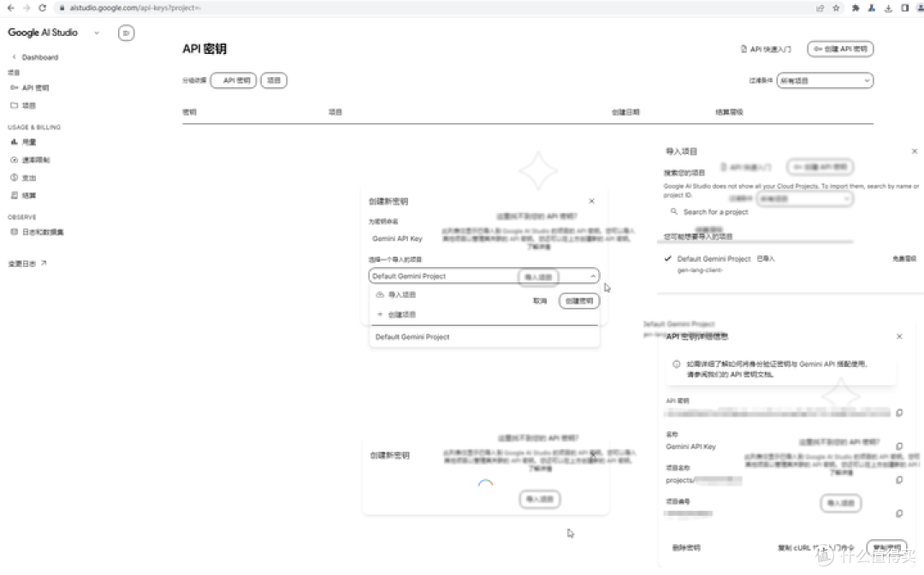Open 支出 with the dollar icon in sidebar
The width and height of the screenshot is (924, 575).
click(23, 177)
